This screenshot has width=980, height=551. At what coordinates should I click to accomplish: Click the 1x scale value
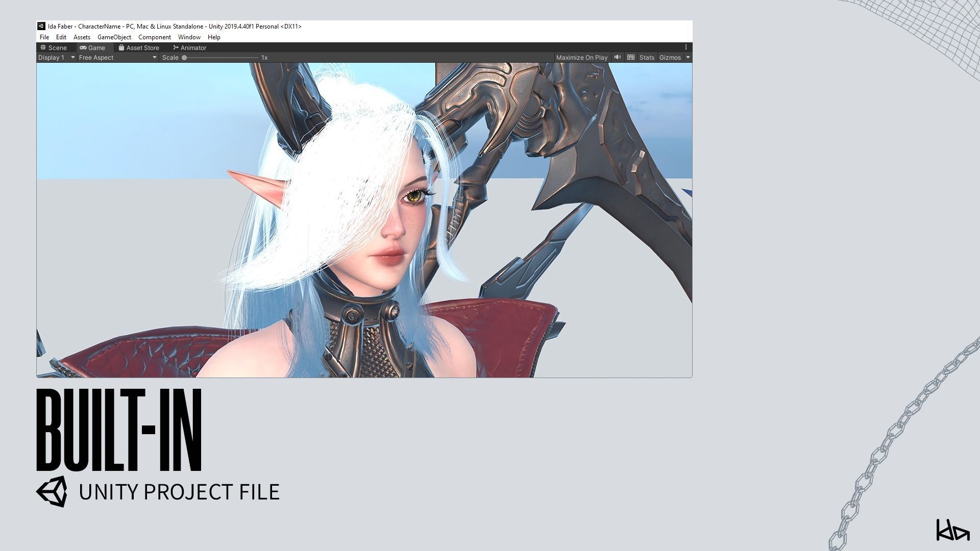click(x=264, y=58)
